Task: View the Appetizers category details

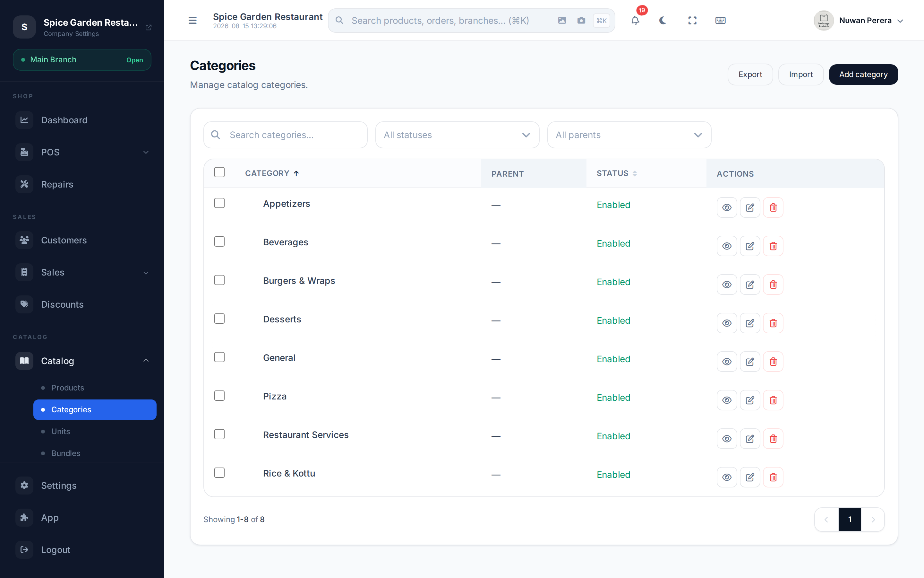Action: coord(727,207)
